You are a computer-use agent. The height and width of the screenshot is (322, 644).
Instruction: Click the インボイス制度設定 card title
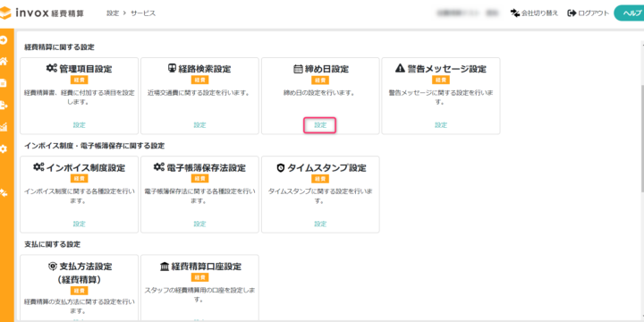tap(86, 167)
